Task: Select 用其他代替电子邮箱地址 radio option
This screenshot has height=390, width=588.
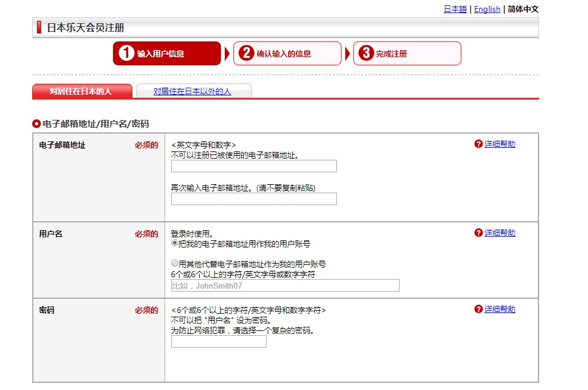Action: [175, 264]
